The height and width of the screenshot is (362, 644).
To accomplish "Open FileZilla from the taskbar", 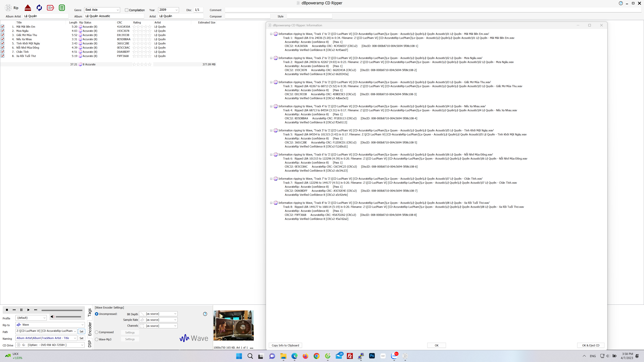I will tap(350, 356).
